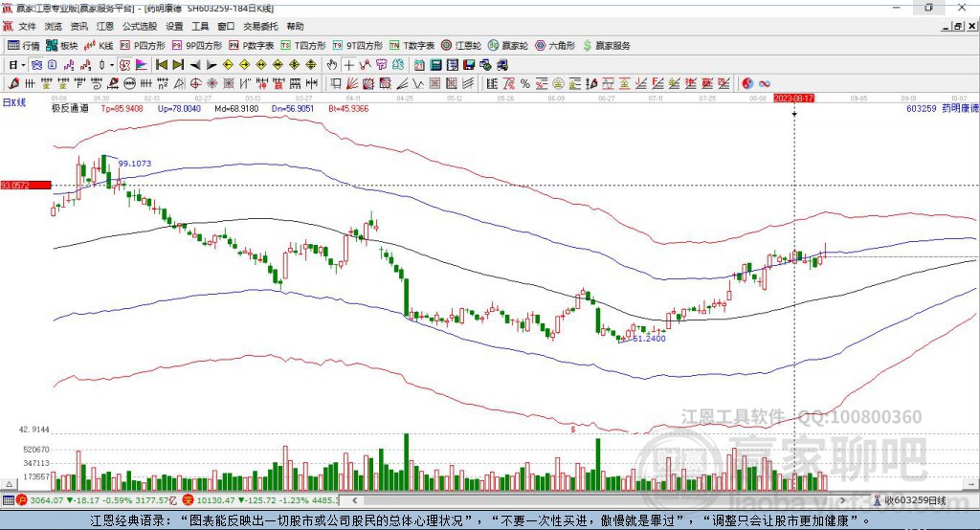The image size is (980, 530).
Task: Open the P四方形 tool
Action: click(x=143, y=46)
